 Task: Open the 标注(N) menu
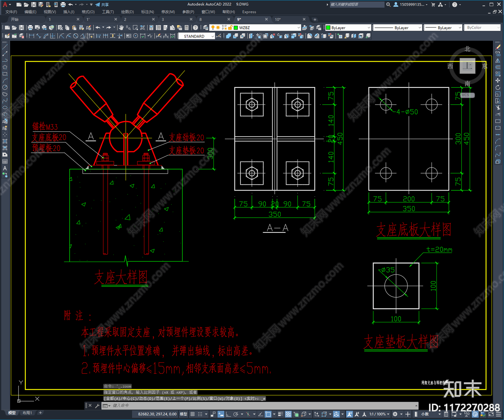pyautogui.click(x=147, y=12)
